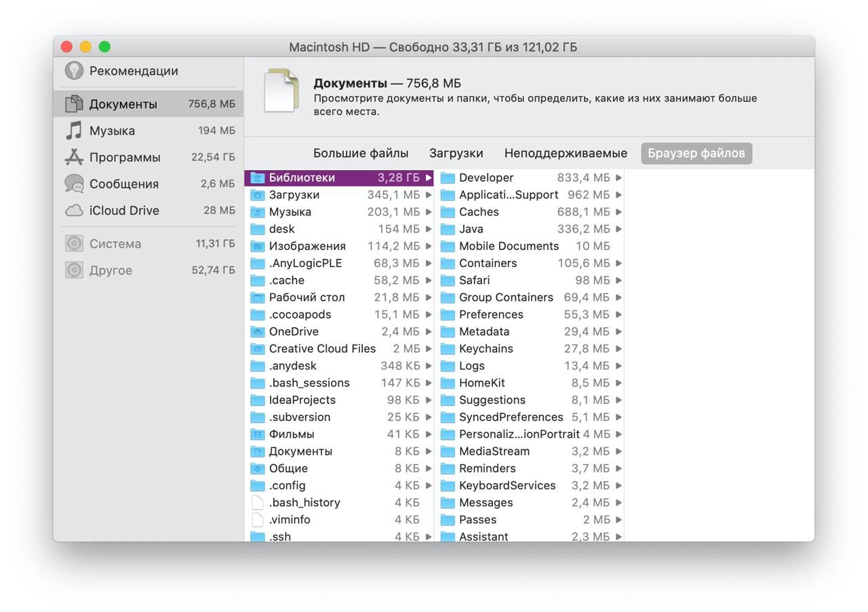Click the Общие folder icon
Screen dimensions: 868x612
click(x=257, y=468)
